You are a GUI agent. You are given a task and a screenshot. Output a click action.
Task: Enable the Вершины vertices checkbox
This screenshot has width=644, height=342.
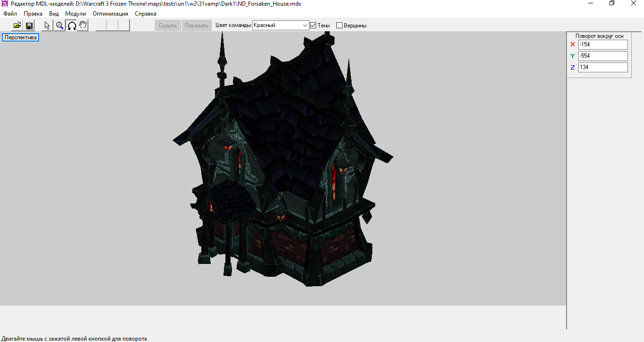click(339, 26)
